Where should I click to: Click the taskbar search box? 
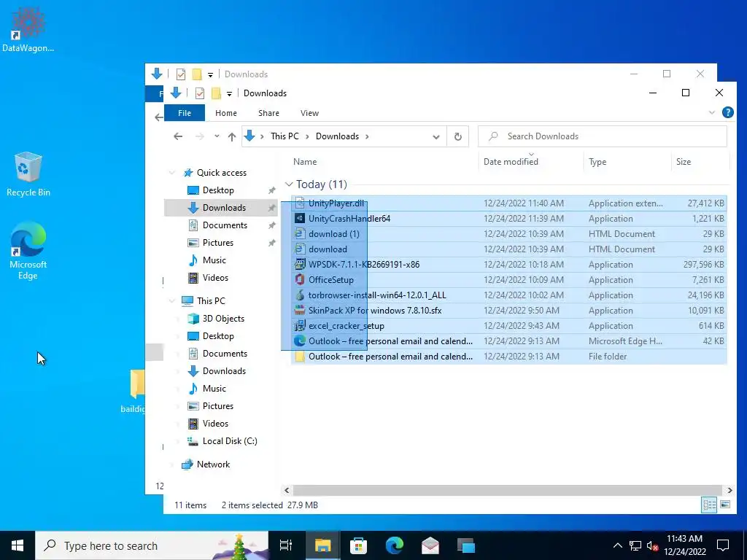pos(152,545)
